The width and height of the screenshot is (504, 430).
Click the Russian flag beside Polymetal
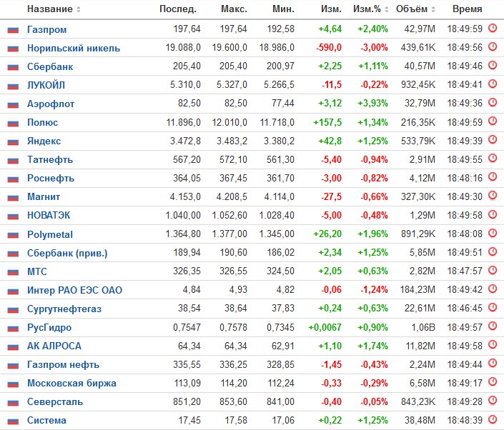click(13, 235)
